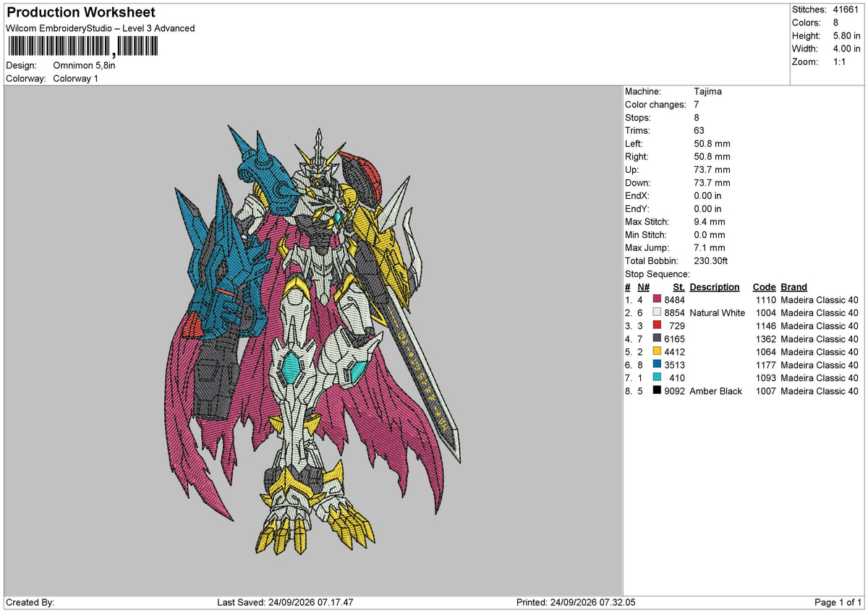Click stitch count 9092 in row 8
868x613 pixels.
coord(674,390)
